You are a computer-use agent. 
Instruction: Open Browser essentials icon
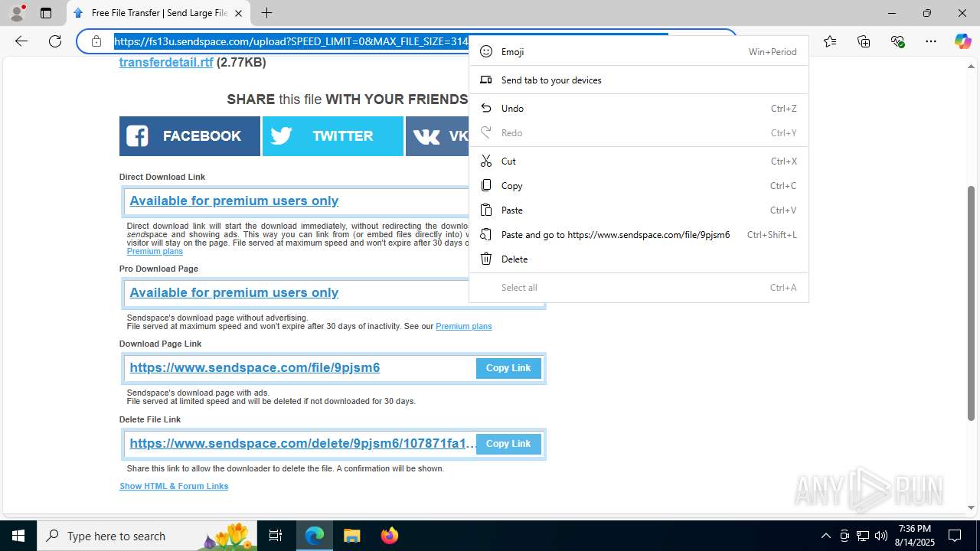[x=897, y=41]
